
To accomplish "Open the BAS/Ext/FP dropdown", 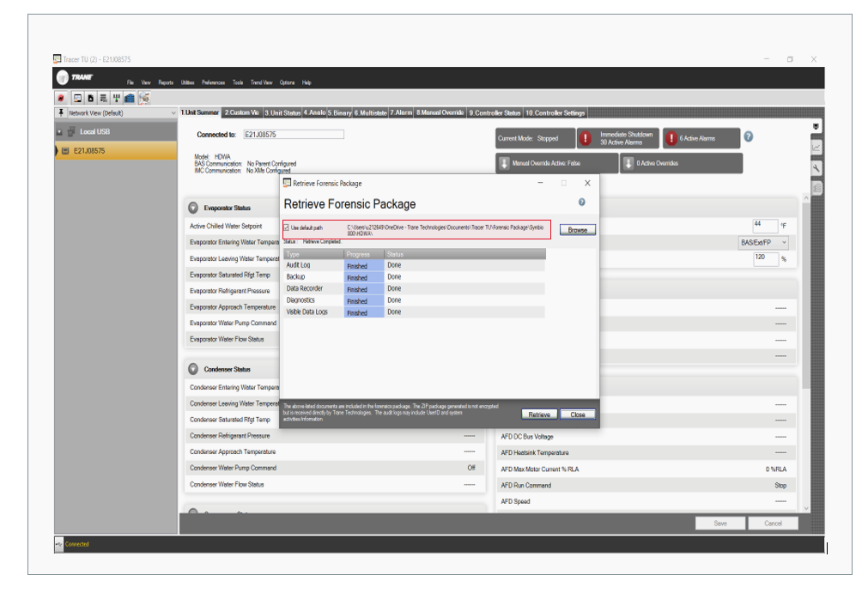I will pos(764,243).
